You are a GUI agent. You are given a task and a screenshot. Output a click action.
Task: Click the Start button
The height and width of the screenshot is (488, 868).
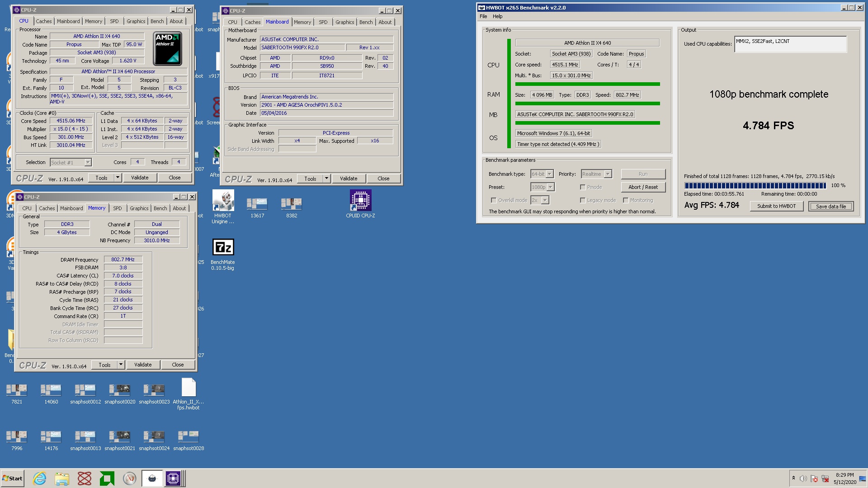coord(13,479)
